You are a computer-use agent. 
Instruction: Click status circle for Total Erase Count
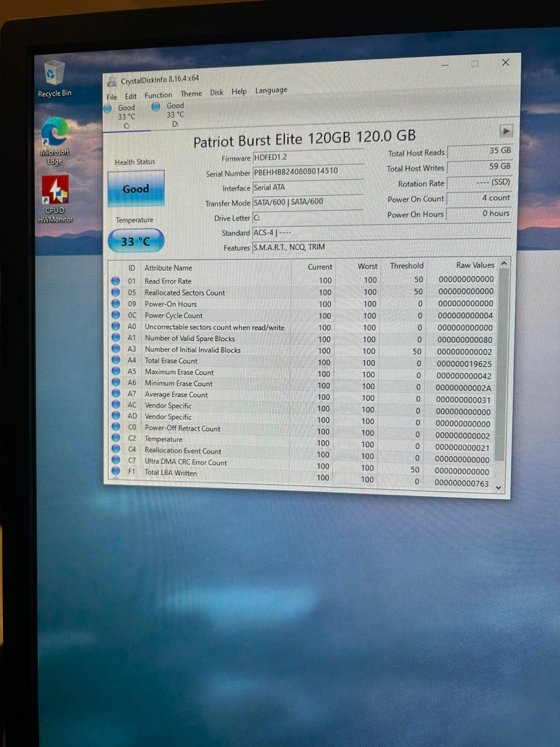(x=116, y=360)
